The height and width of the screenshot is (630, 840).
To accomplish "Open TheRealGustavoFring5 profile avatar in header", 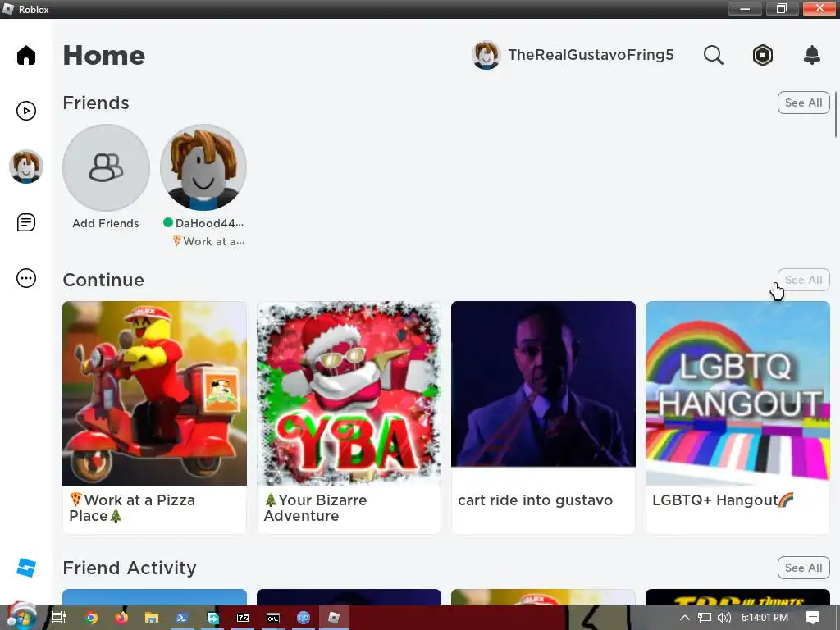I will tap(486, 55).
